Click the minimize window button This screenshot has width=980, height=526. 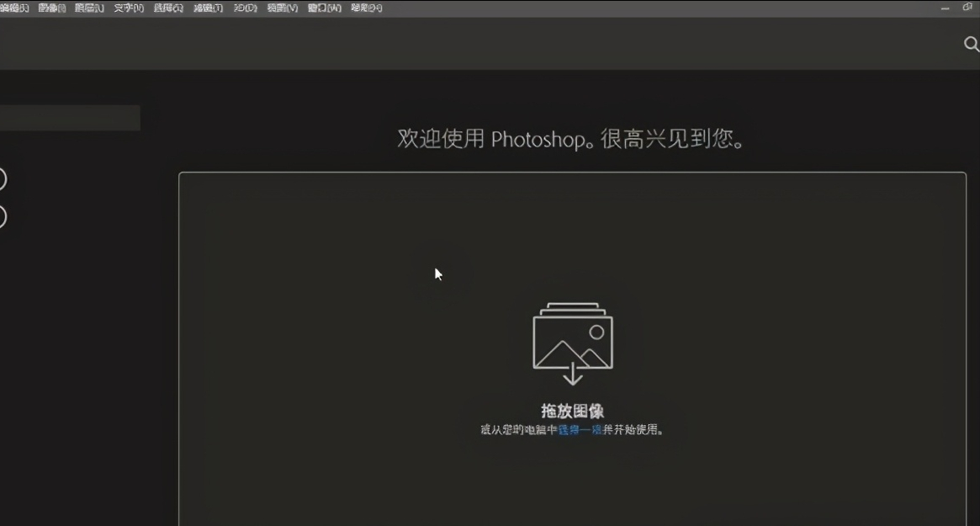pyautogui.click(x=944, y=8)
